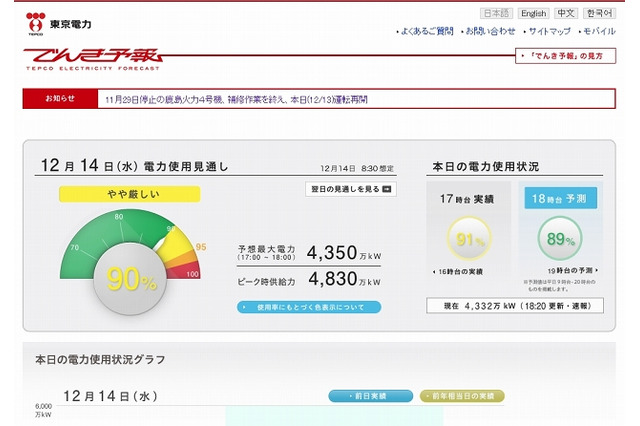Click the 予想最大電力 (17:00~18:00) label
This screenshot has height=426, width=640.
pyautogui.click(x=267, y=253)
